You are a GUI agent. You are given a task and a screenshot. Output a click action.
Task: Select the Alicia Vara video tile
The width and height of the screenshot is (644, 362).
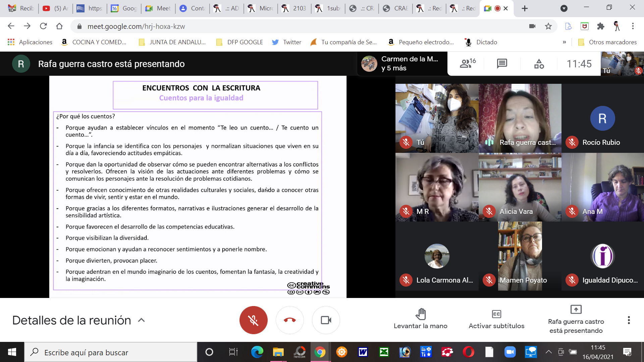pyautogui.click(x=520, y=187)
